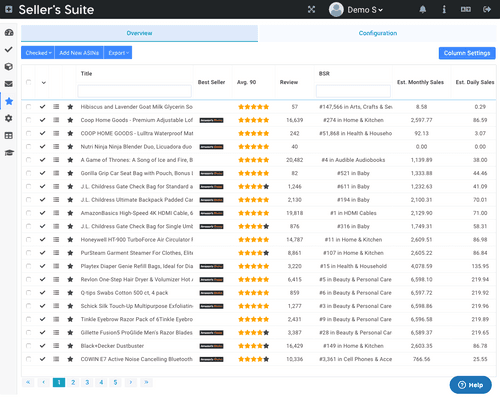Open the table grid sidebar icon

(9, 135)
